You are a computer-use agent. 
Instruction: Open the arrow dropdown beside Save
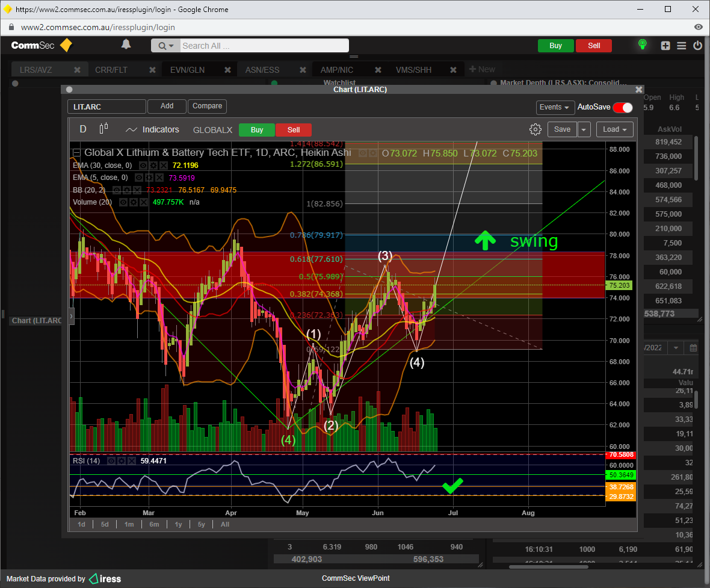584,129
